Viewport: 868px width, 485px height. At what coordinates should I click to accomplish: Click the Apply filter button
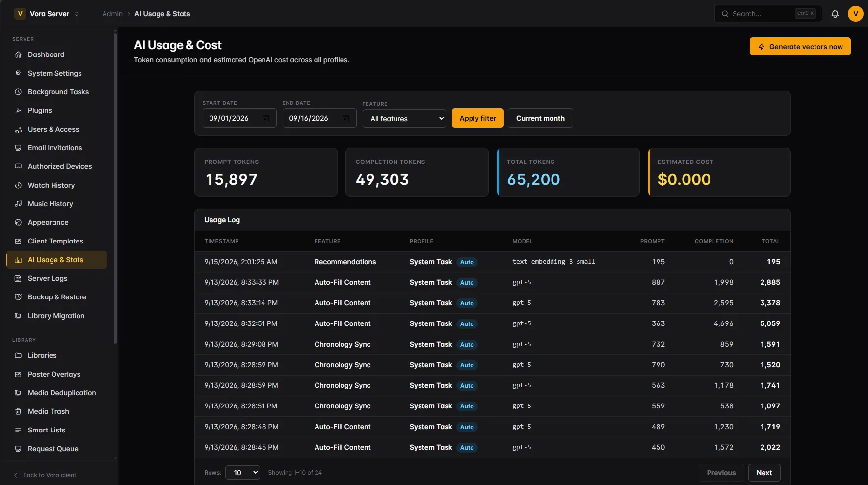click(x=477, y=118)
